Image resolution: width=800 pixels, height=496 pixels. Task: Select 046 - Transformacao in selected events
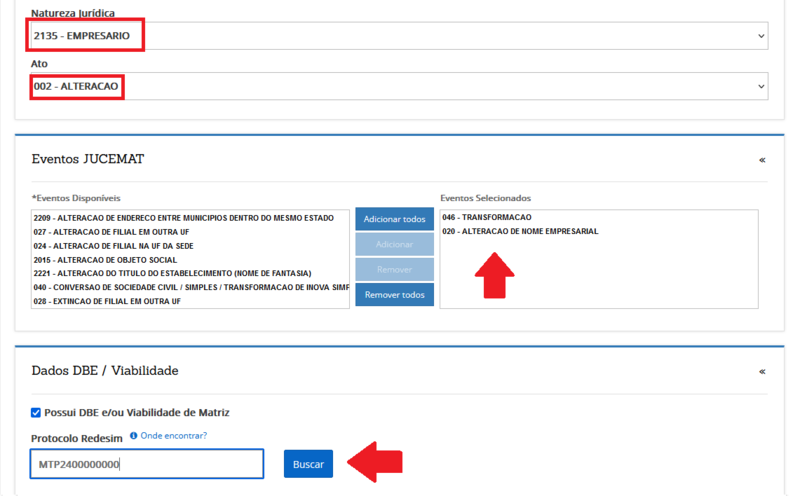[x=486, y=217]
